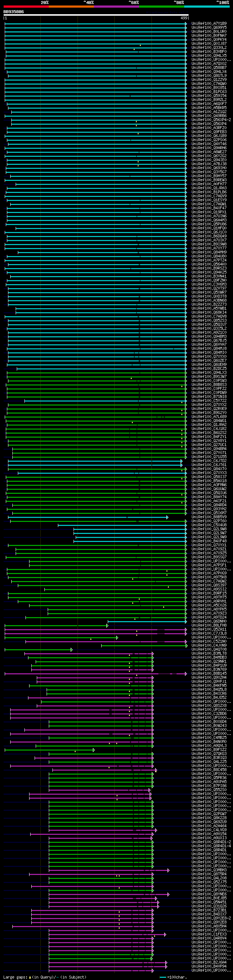Select the UniRef100_B0FNA7 label
Screen dimensions: 233x980
point(209,35)
